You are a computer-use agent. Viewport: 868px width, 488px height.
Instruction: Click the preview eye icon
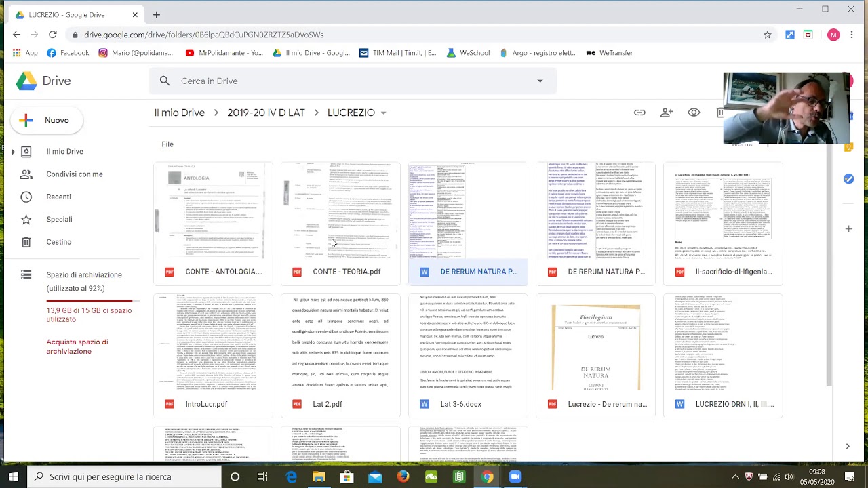[x=694, y=113]
